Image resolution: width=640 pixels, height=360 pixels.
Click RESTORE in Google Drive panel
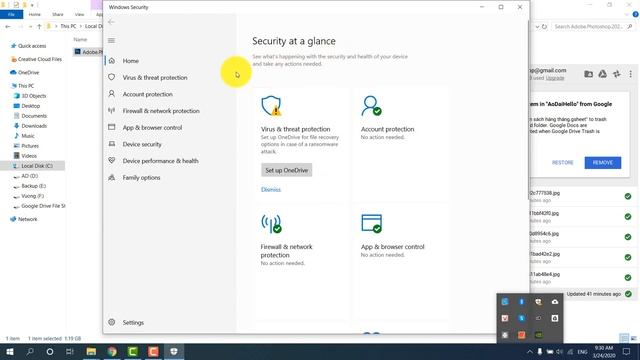click(x=562, y=163)
